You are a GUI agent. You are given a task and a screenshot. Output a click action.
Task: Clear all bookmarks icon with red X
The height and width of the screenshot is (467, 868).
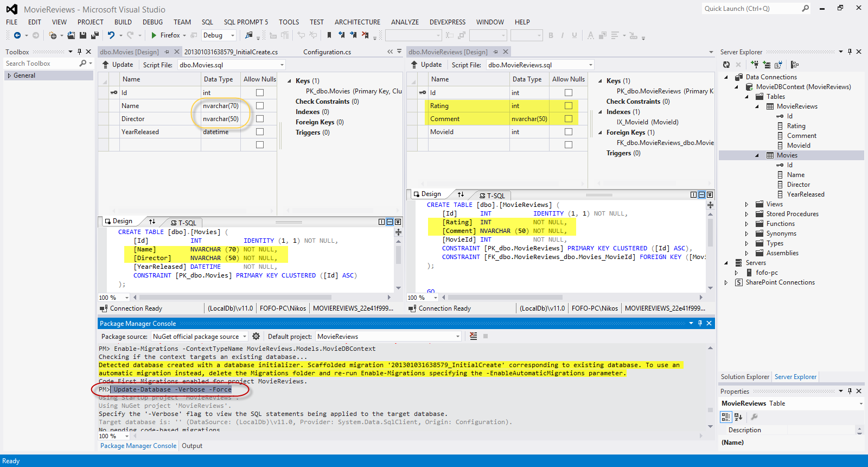click(x=365, y=35)
